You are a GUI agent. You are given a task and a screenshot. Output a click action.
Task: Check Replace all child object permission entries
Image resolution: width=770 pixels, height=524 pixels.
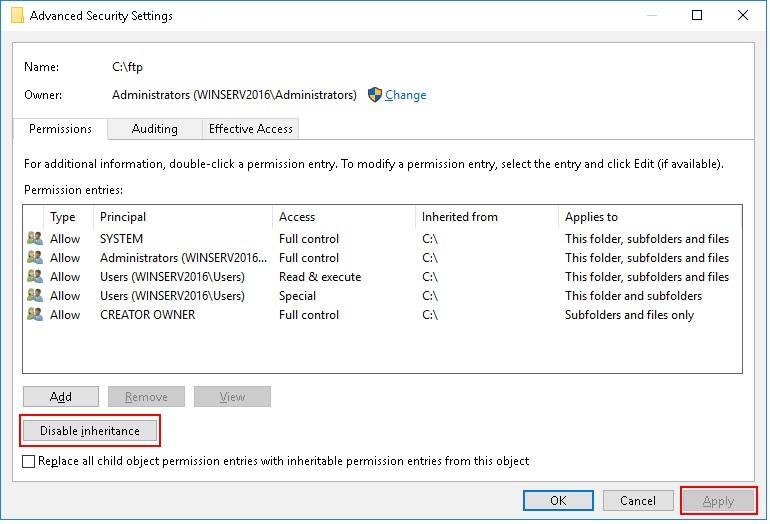28,461
